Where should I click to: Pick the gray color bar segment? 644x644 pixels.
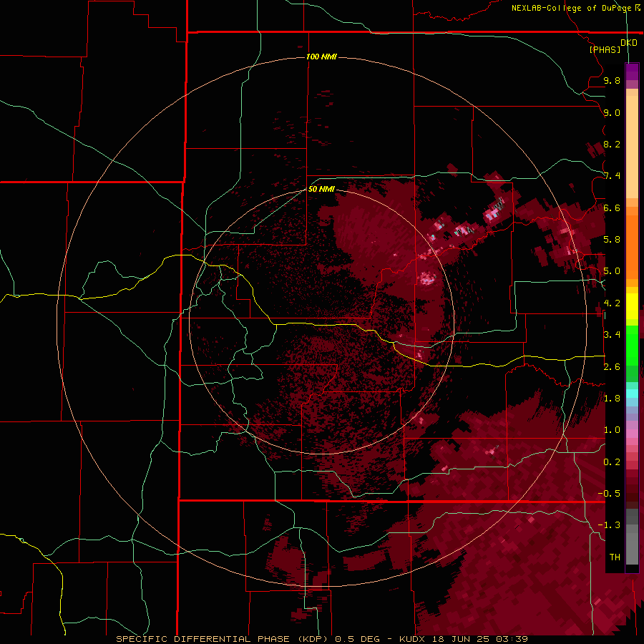[x=632, y=538]
